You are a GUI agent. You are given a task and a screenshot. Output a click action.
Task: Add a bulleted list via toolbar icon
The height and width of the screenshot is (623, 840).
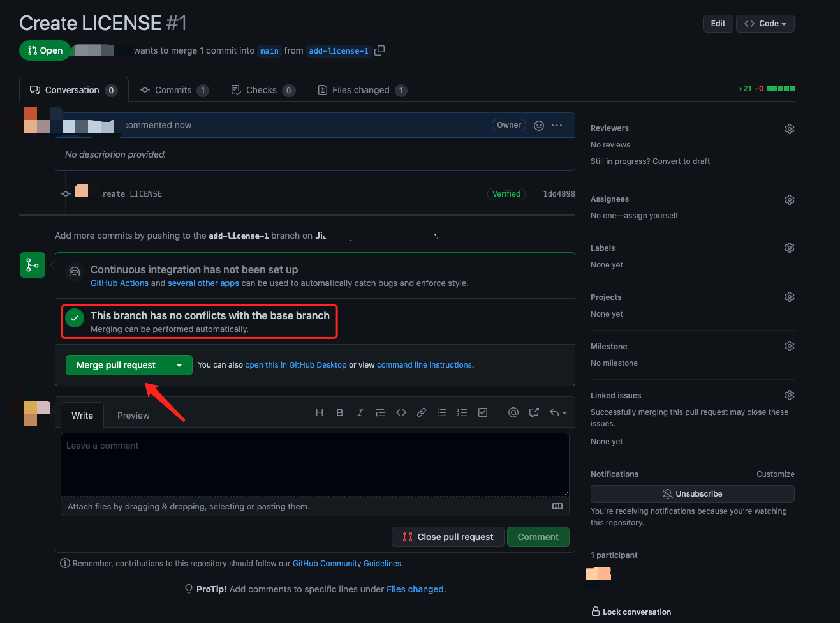(x=442, y=412)
